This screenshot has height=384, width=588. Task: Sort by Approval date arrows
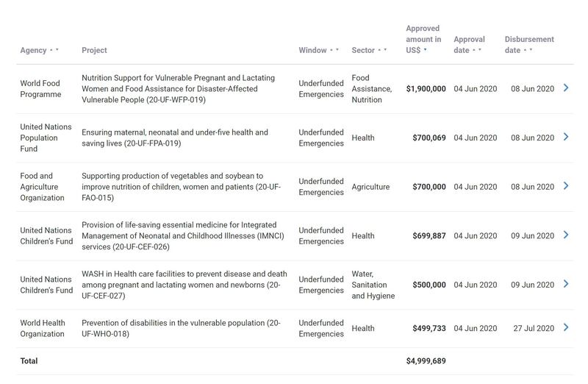pos(476,49)
